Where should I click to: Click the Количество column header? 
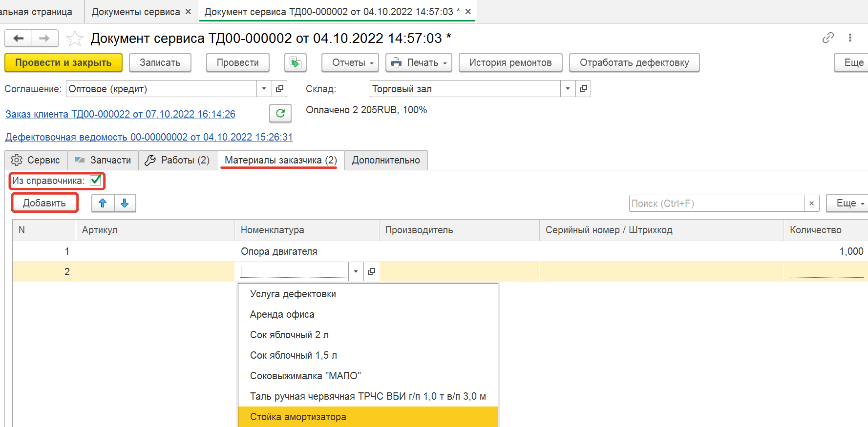[826, 230]
